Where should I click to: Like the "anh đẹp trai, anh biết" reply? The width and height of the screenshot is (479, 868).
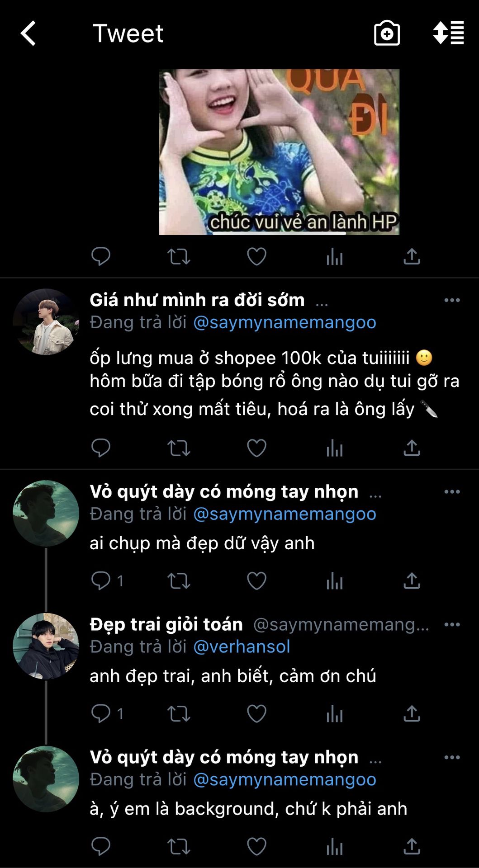click(x=256, y=714)
